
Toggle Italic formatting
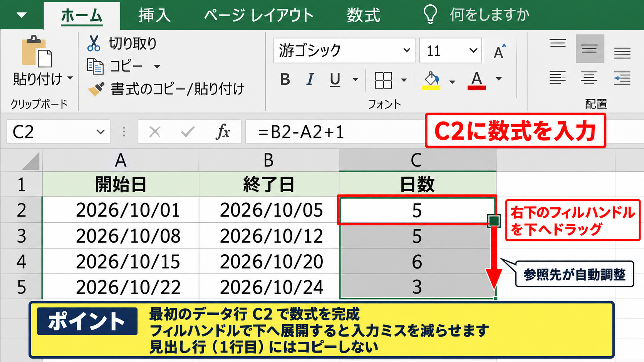coord(310,80)
